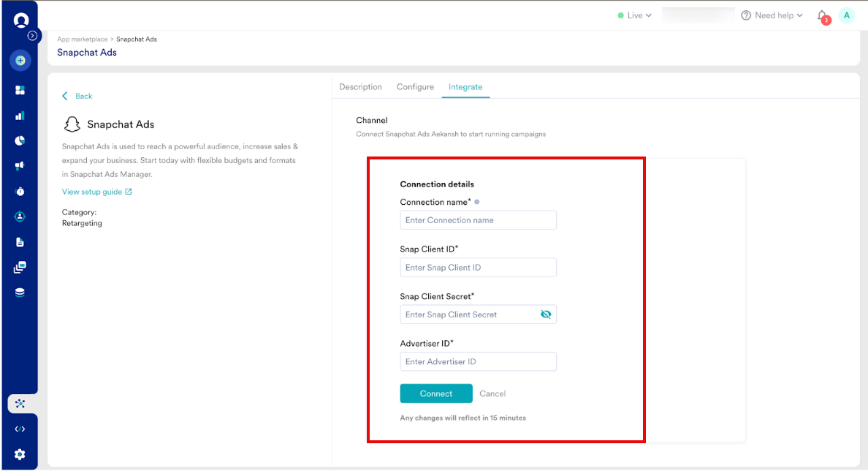This screenshot has width=868, height=471.
Task: Click the Enter Advertiser ID field
Action: click(478, 361)
